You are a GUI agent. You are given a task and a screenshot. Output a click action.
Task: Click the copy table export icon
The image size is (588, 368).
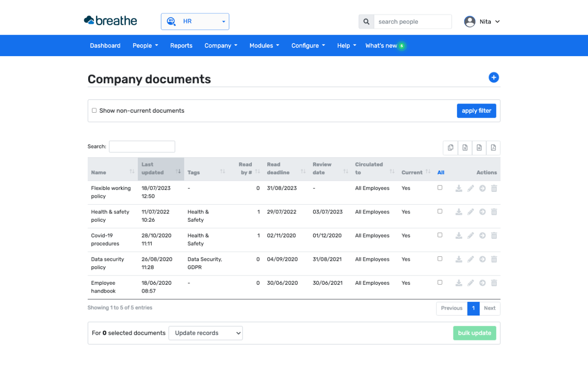451,148
